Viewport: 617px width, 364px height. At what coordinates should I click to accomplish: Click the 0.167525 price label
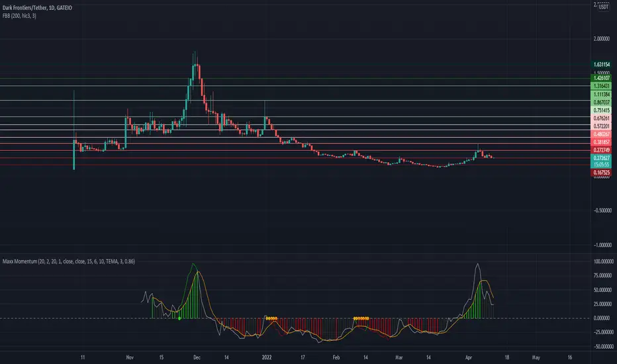(x=602, y=172)
